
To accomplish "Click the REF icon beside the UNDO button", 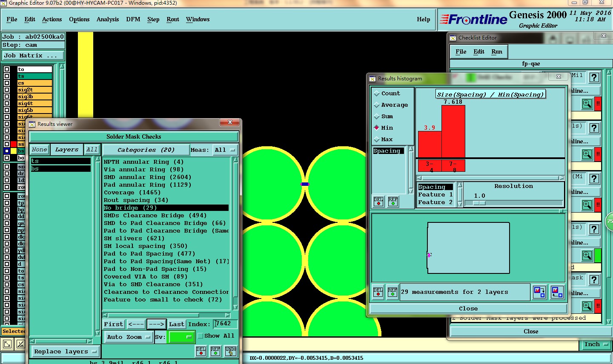I will click(215, 351).
